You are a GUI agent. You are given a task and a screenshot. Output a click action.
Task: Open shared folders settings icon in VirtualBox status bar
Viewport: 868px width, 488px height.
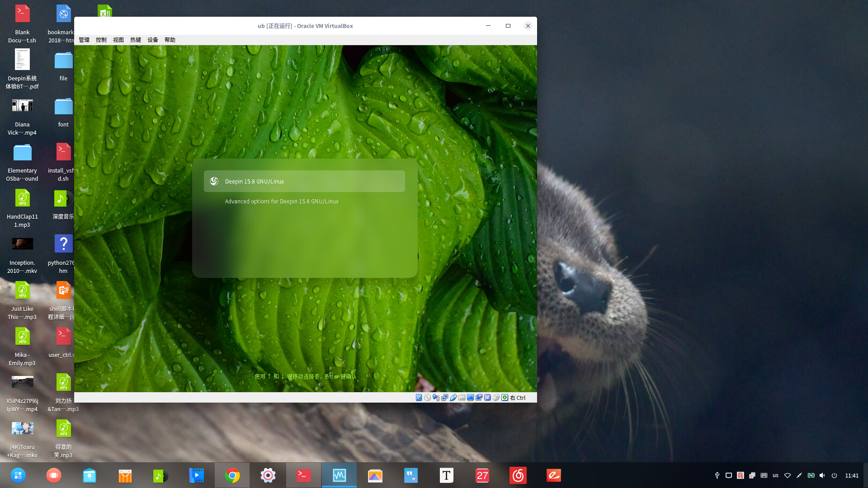462,398
